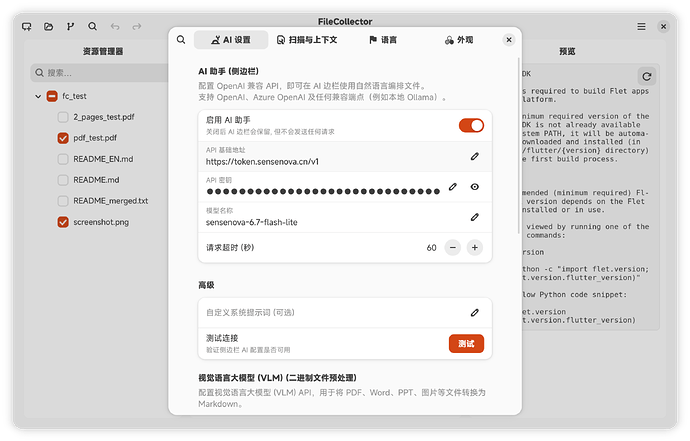Click the 资源管理器 panel header
The height and width of the screenshot is (441, 690).
(x=103, y=51)
